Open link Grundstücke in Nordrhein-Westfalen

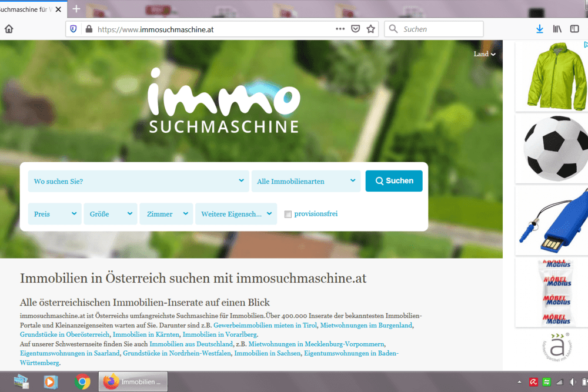[x=177, y=353]
